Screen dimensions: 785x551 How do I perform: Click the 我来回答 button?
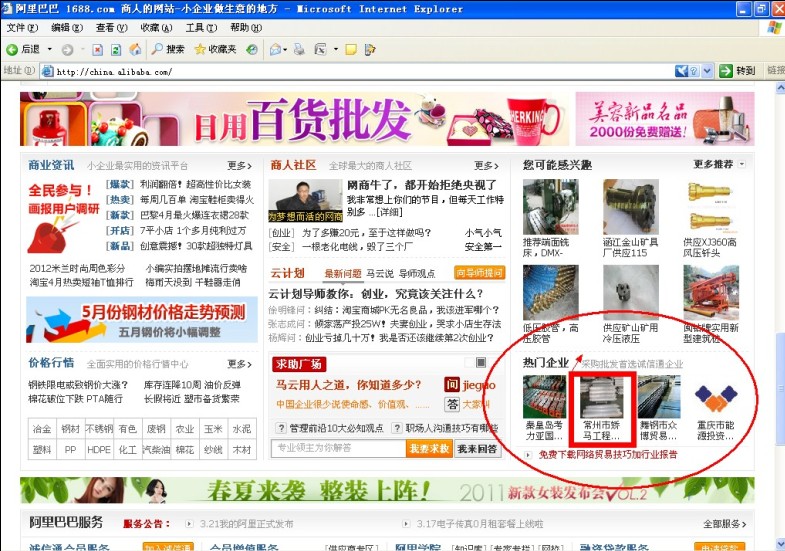[477, 449]
